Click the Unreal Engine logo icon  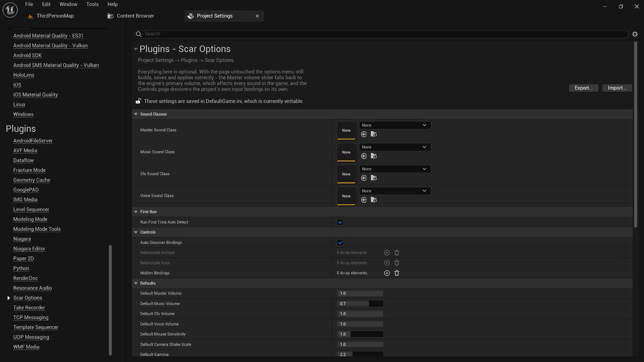pos(10,10)
